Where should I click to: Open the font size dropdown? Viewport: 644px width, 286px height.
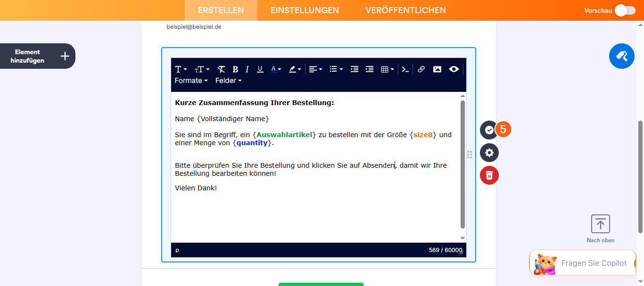(x=202, y=69)
